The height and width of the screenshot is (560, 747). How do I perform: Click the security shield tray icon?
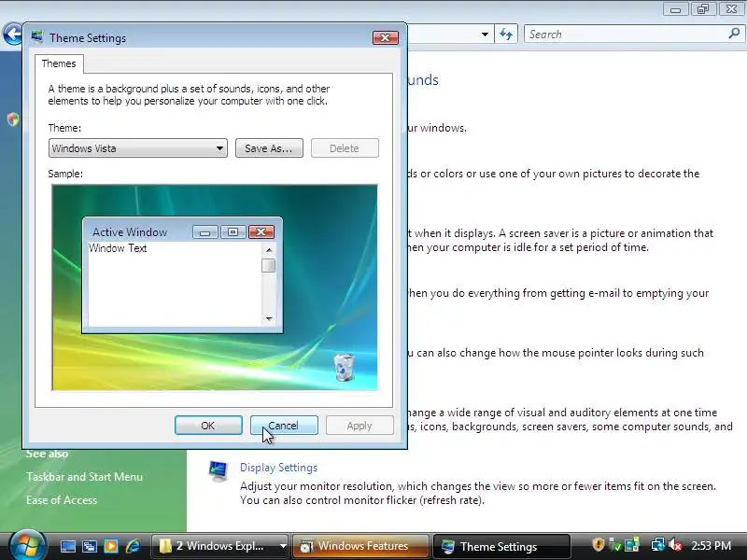pyautogui.click(x=598, y=544)
